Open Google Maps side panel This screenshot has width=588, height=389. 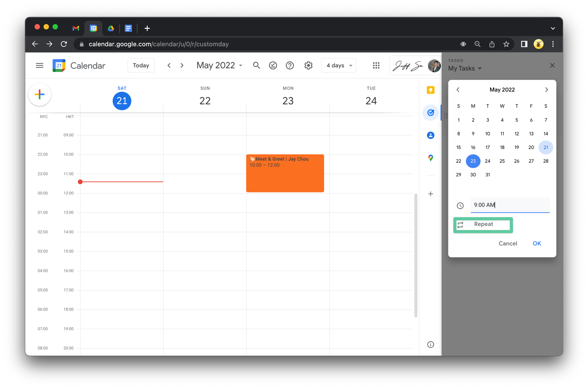pos(431,158)
